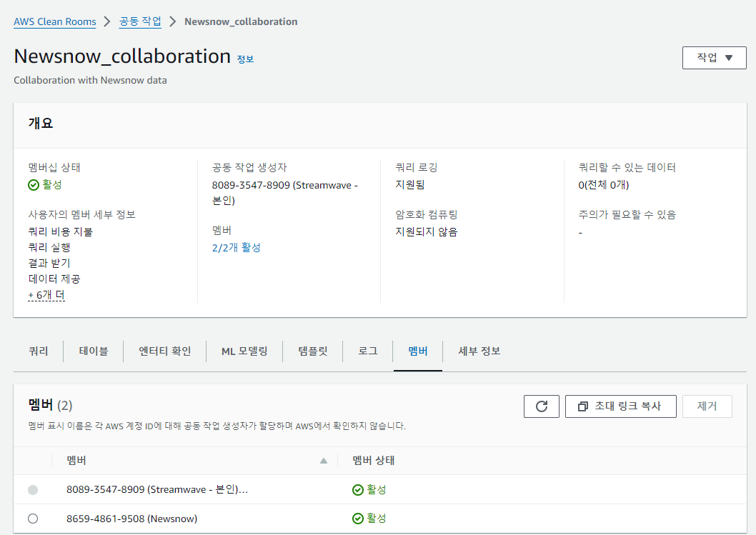Select the 멤버 tab
The height and width of the screenshot is (535, 756).
tap(418, 351)
